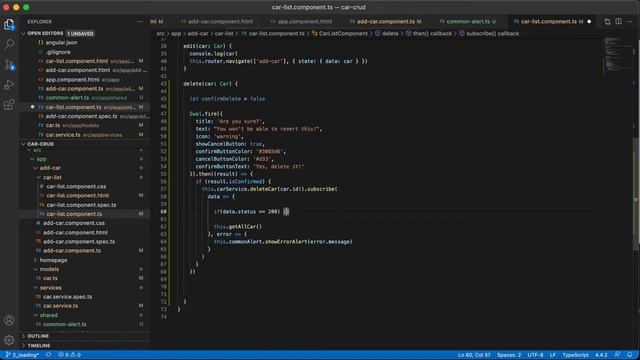Open angular.json in open editors

61,42
